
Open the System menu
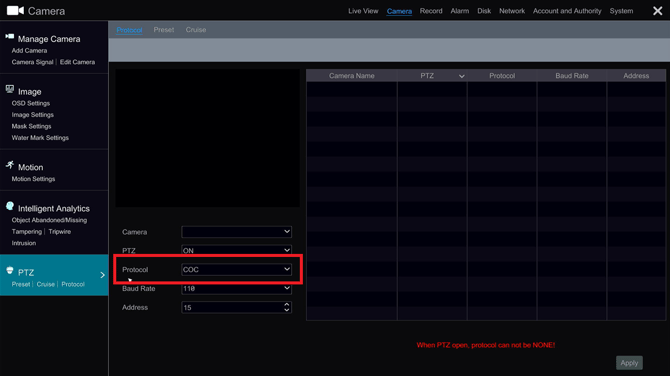[621, 11]
